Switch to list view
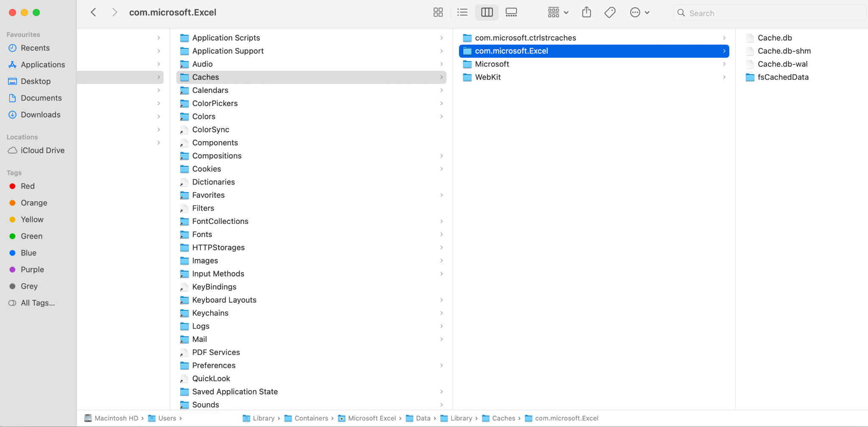This screenshot has height=427, width=868. 462,12
